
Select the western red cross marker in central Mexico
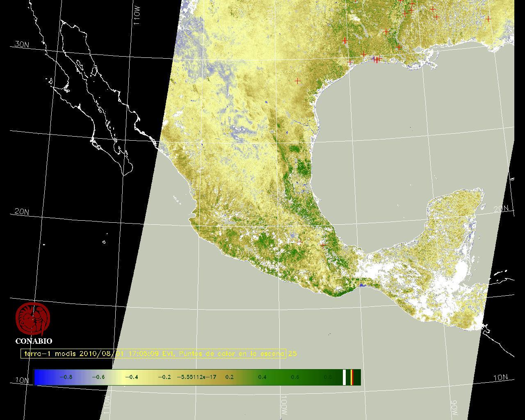point(300,242)
